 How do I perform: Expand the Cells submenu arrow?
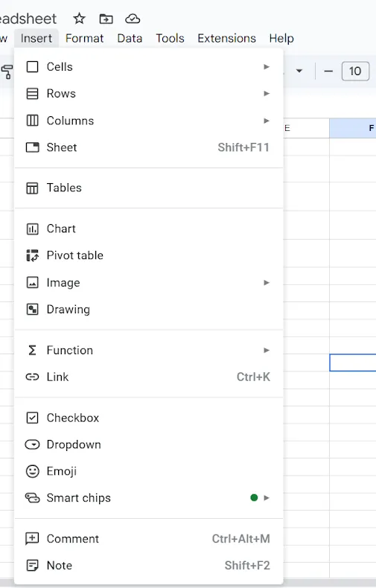(x=267, y=67)
